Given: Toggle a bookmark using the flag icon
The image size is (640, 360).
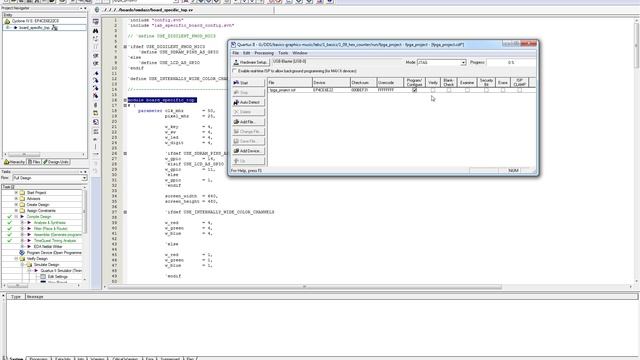Looking at the screenshot, I should coord(96,73).
